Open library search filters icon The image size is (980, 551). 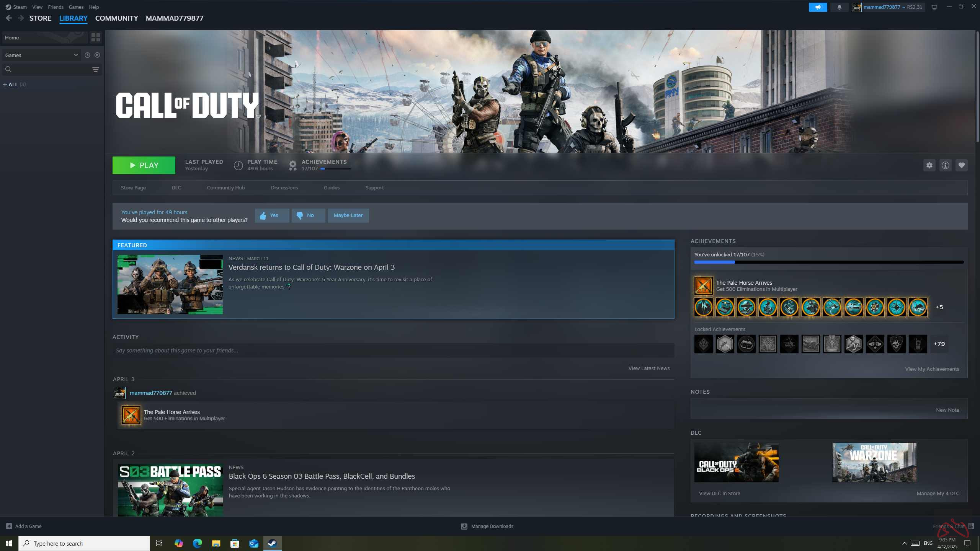[x=95, y=69]
